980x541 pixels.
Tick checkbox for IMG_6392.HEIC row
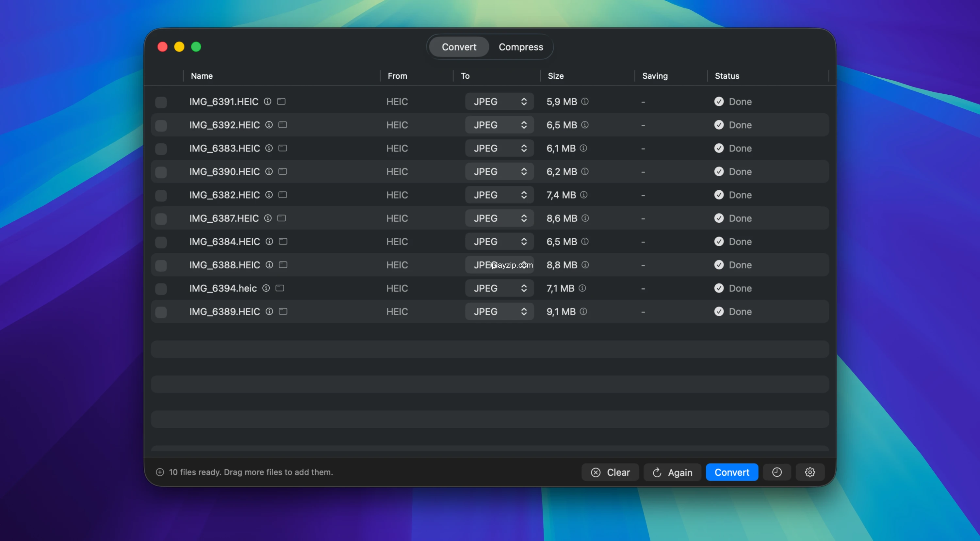(161, 125)
